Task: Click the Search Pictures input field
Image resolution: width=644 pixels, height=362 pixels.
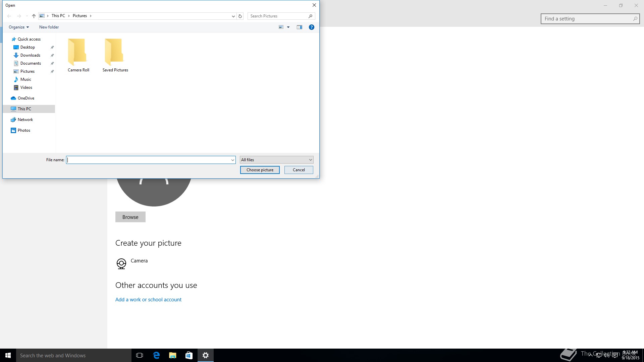Action: coord(278,16)
